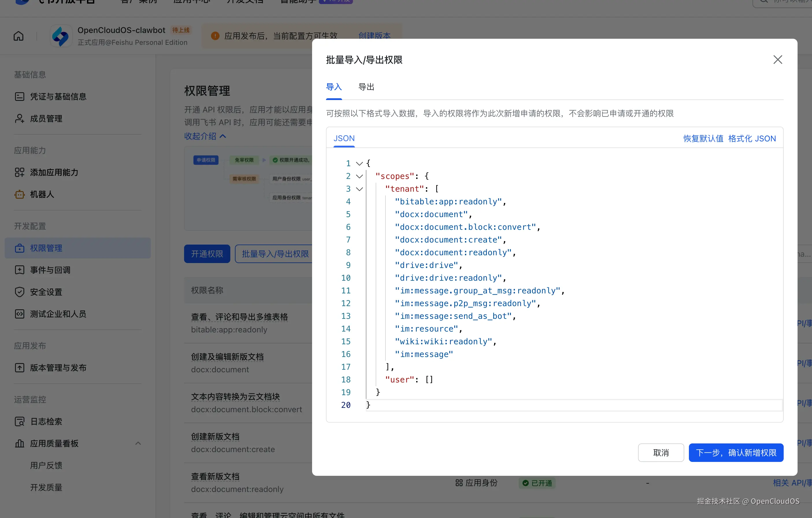Open 成员管理 from the sidebar
812x518 pixels.
tap(46, 119)
